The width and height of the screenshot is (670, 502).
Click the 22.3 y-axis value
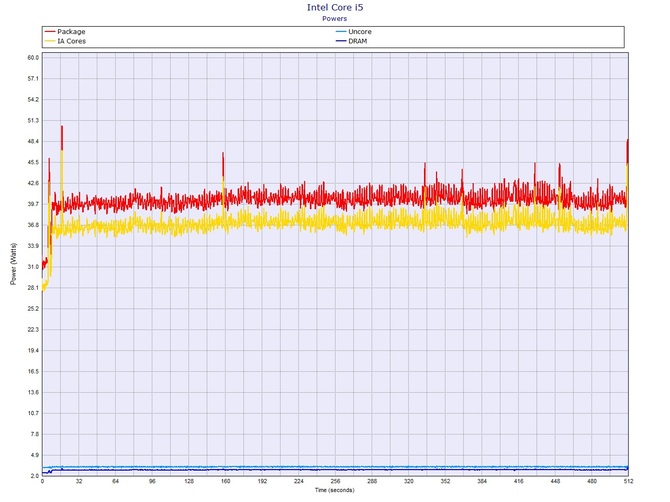pos(33,330)
